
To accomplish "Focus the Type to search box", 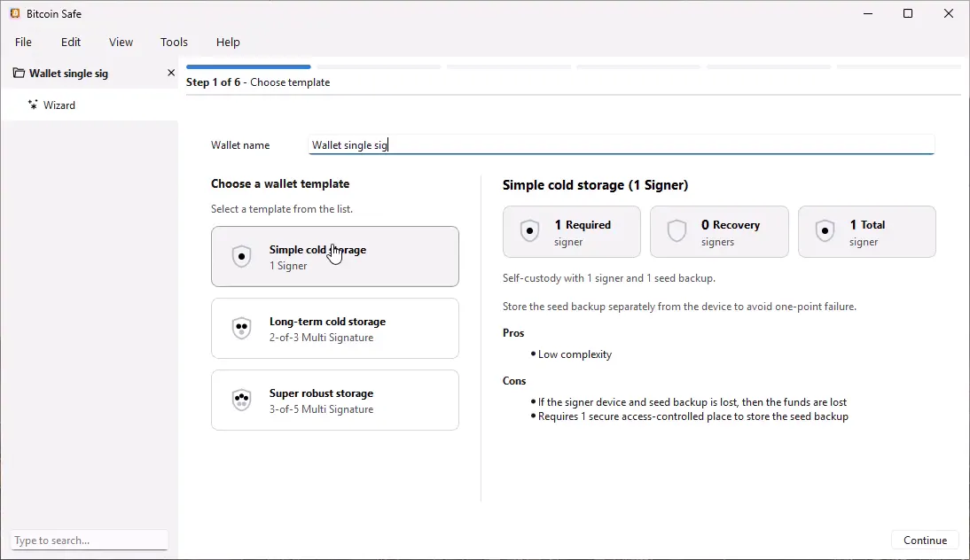I will coord(89,541).
